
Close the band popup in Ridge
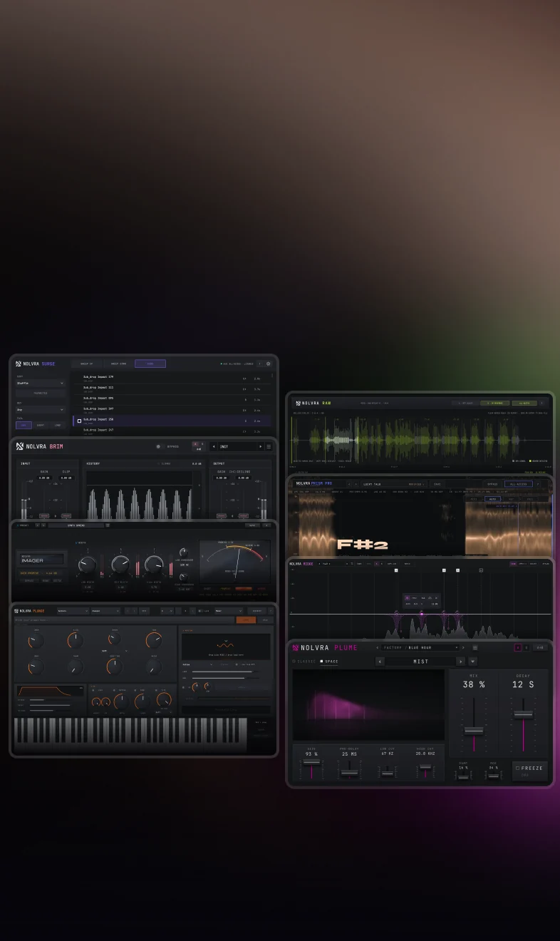(x=436, y=597)
